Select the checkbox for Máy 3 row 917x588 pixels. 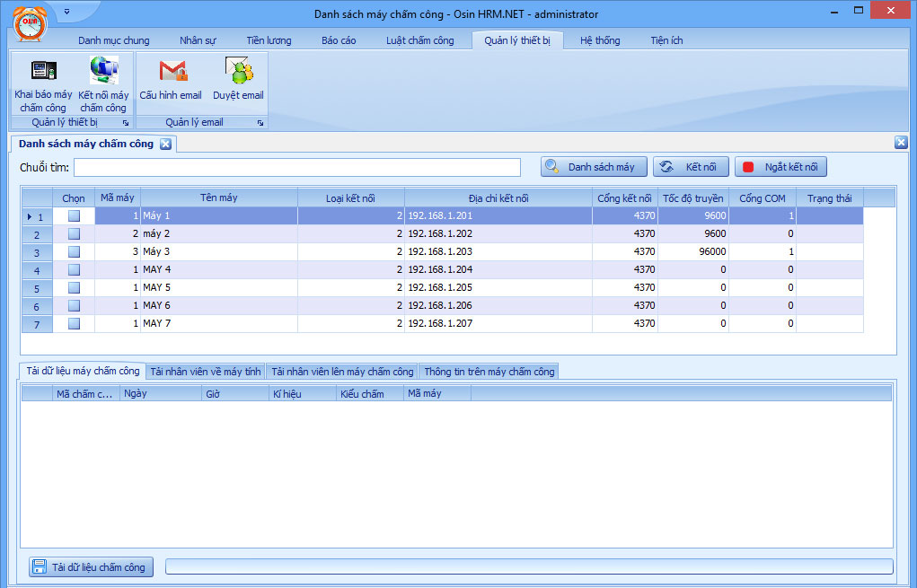point(74,252)
